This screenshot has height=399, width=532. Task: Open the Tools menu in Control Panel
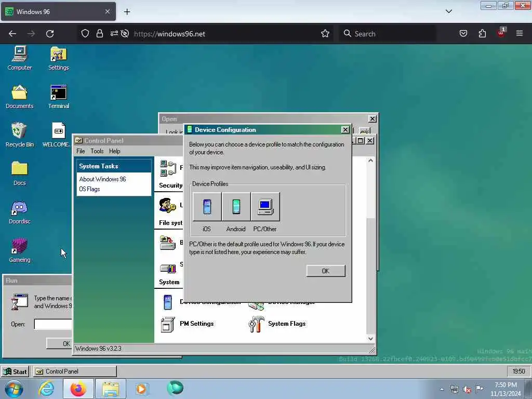point(97,151)
